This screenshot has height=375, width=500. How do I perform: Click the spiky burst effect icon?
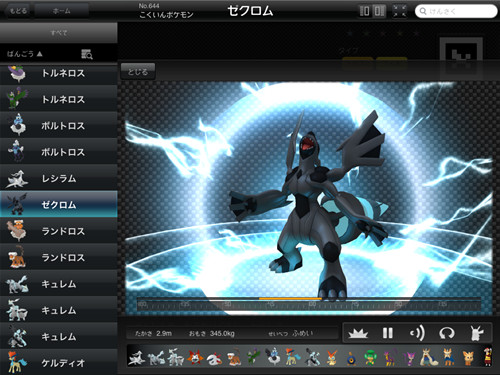pyautogui.click(x=358, y=333)
